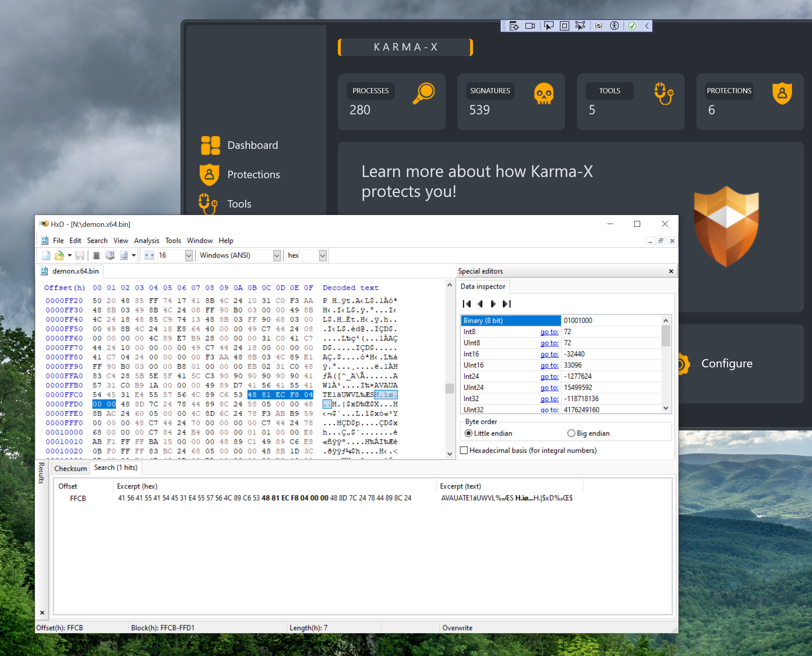Screen dimensions: 812x656
Task: Click offset row 0000FFC0 in hex view
Action: click(x=64, y=395)
